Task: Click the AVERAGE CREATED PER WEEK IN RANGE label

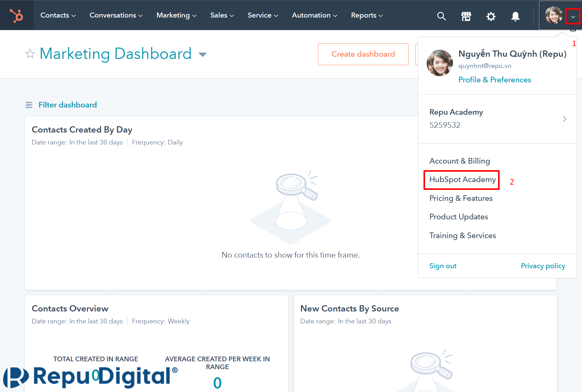Action: click(217, 363)
